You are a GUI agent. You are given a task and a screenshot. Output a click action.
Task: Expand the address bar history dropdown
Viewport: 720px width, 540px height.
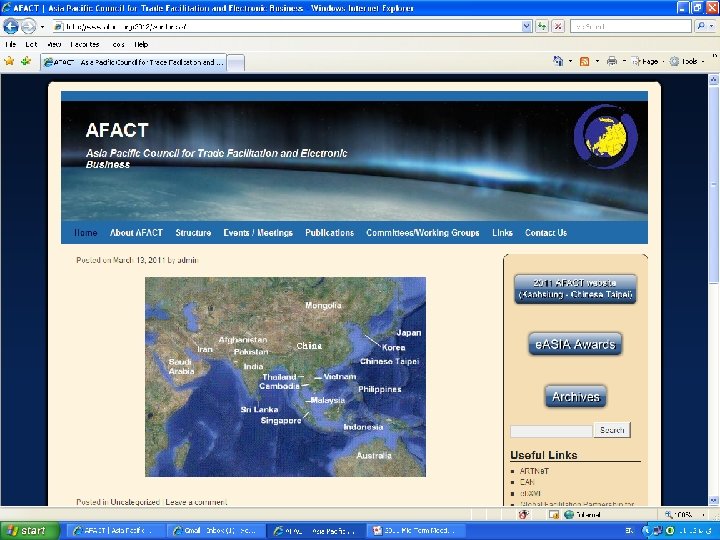527,27
